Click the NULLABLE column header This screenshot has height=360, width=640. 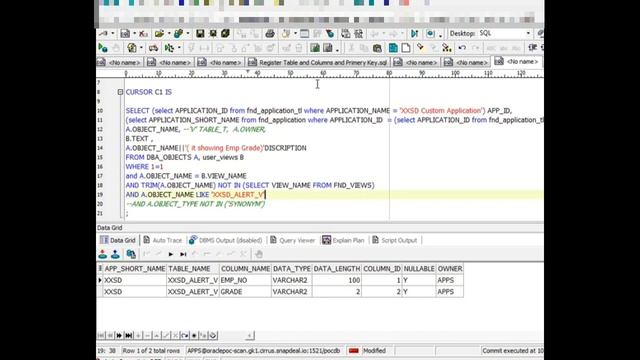click(419, 269)
